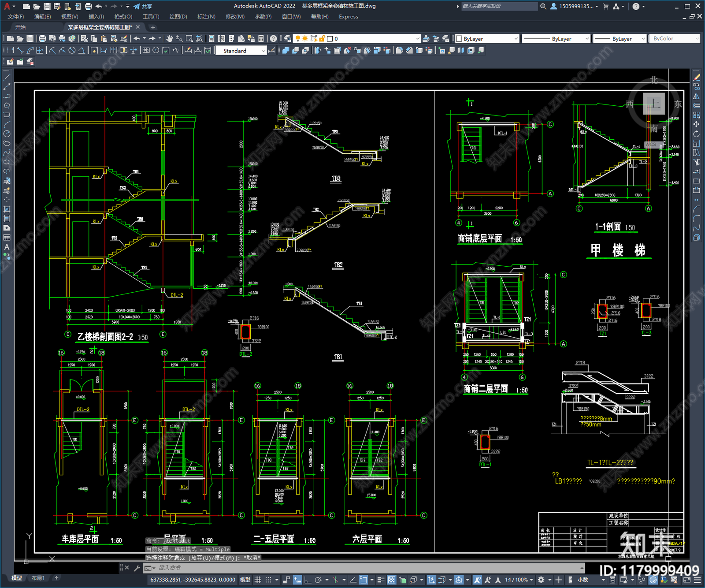Image resolution: width=705 pixels, height=588 pixels.
Task: Expand the annotation scale 1:1 / 100% dropdown
Action: [x=519, y=580]
